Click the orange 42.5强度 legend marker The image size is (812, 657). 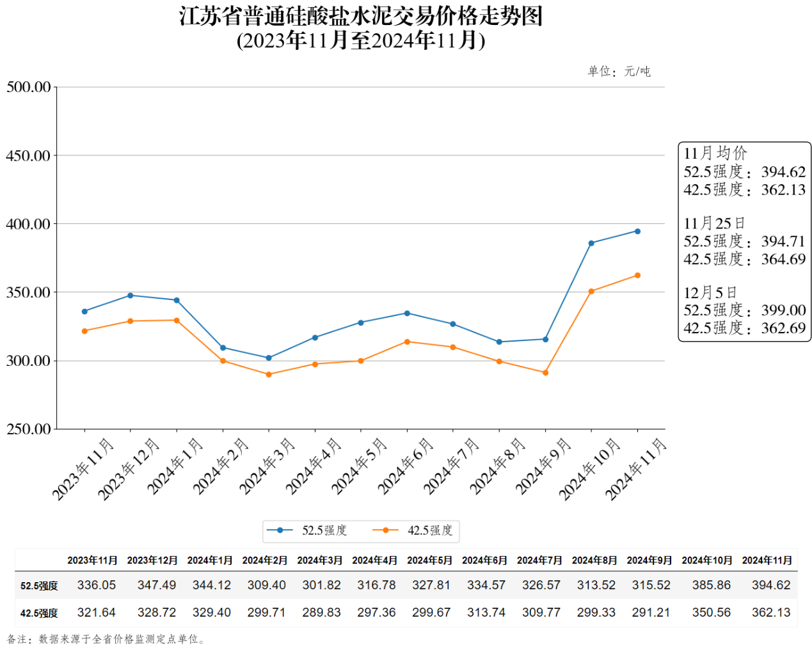(385, 530)
